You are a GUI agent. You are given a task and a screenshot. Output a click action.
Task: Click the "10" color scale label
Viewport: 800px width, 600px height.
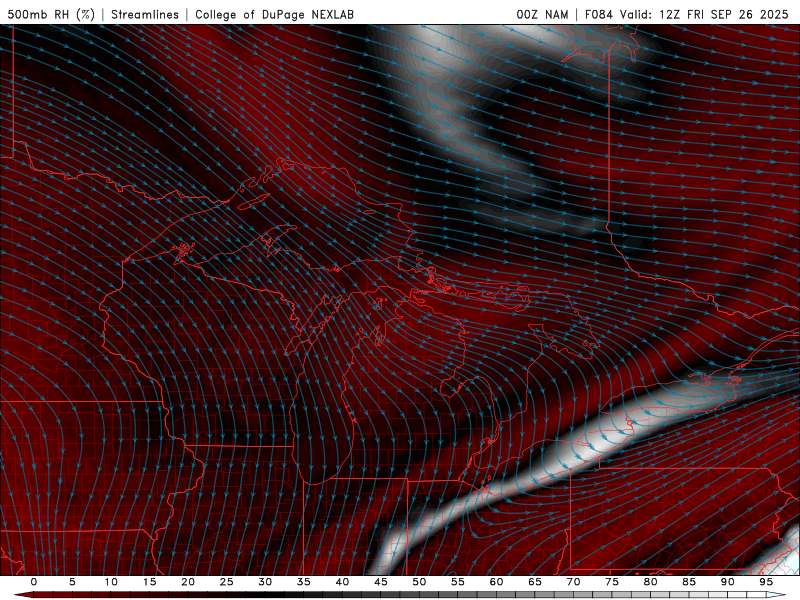pyautogui.click(x=111, y=582)
